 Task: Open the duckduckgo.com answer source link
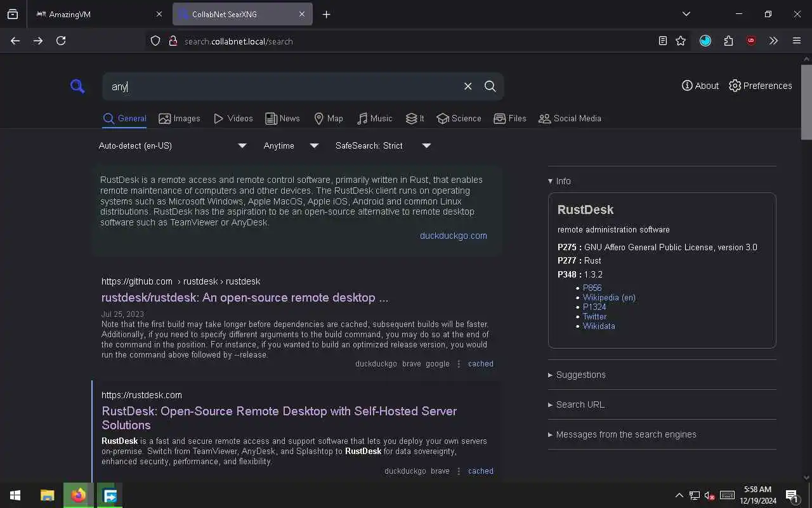pos(453,236)
